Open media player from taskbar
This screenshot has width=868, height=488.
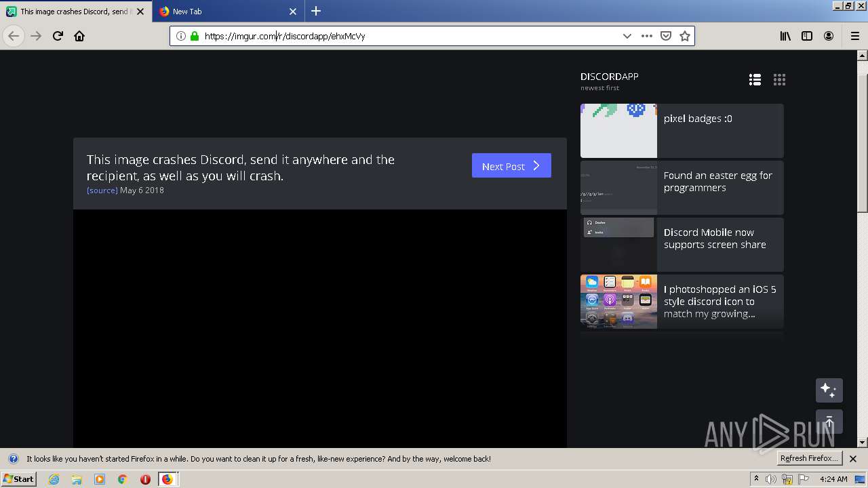[100, 479]
